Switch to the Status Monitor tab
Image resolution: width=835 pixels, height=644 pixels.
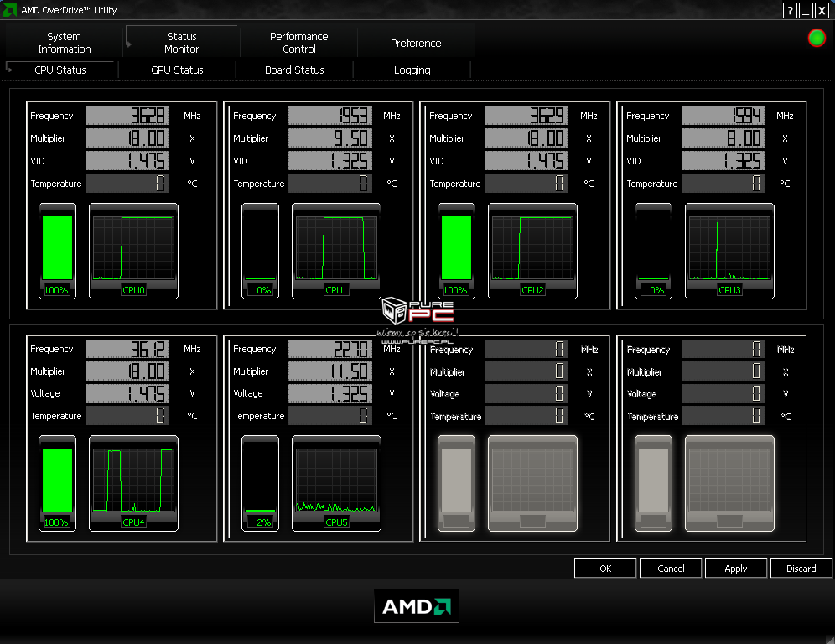[182, 43]
